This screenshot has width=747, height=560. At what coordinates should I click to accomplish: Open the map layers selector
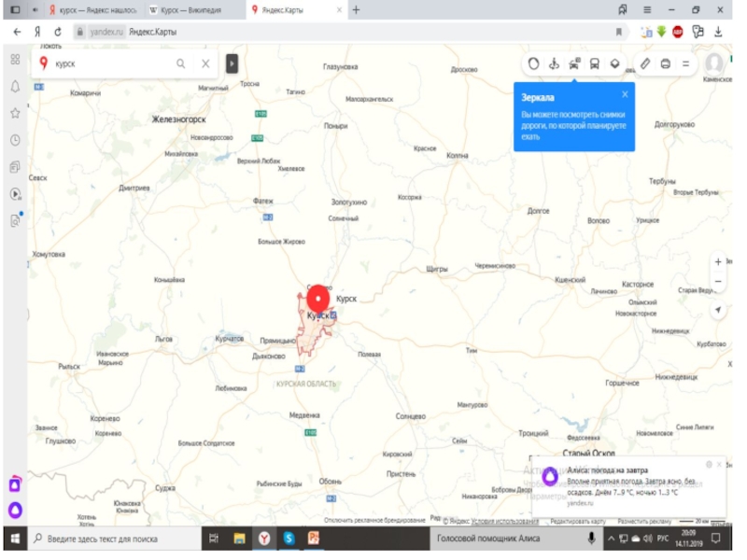pos(614,64)
